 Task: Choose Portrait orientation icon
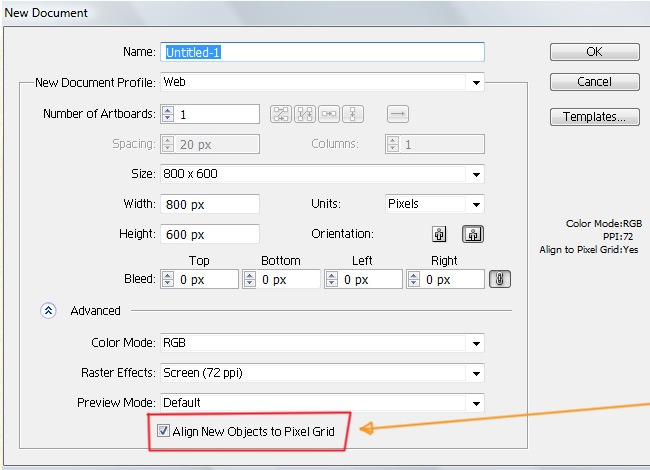tap(438, 234)
